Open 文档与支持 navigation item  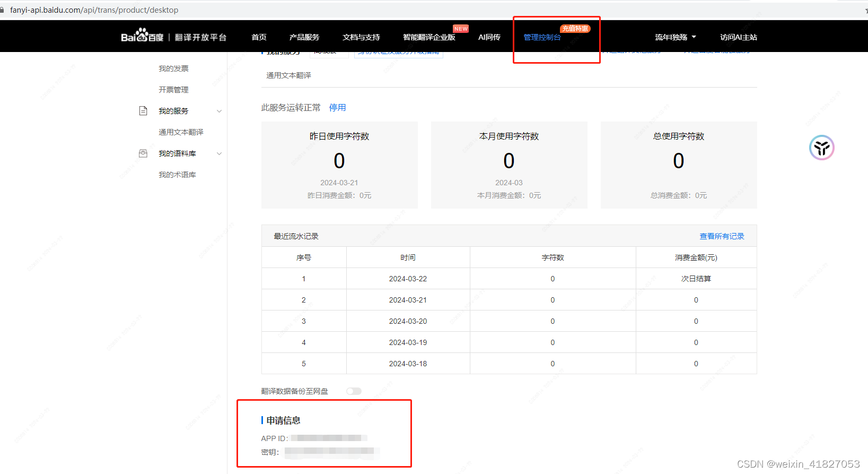click(x=361, y=37)
